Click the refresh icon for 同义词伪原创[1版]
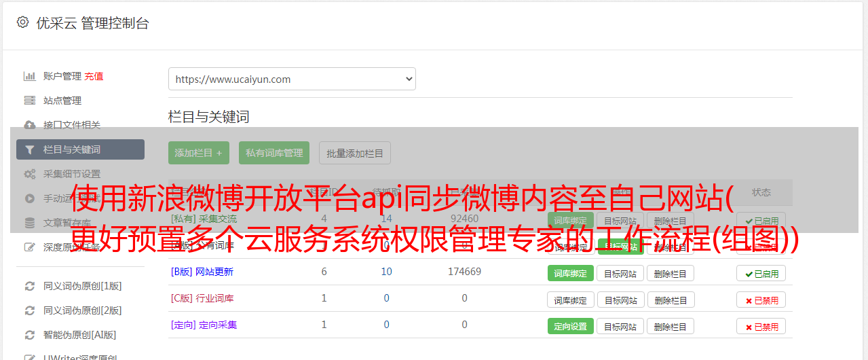 pos(30,286)
